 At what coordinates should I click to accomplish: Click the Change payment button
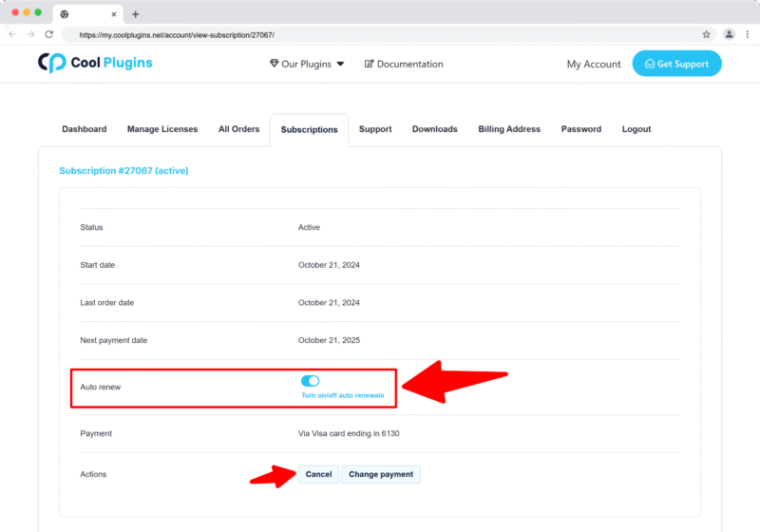(381, 474)
